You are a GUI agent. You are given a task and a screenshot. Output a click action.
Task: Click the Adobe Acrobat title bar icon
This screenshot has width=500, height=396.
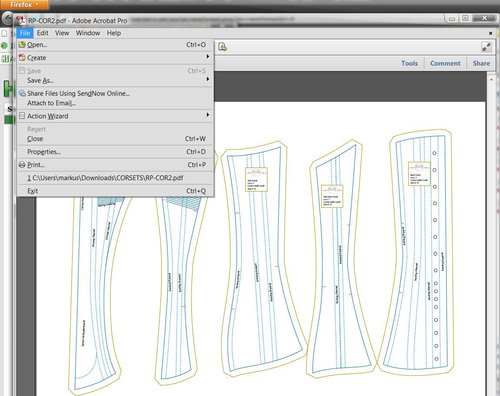[21, 21]
